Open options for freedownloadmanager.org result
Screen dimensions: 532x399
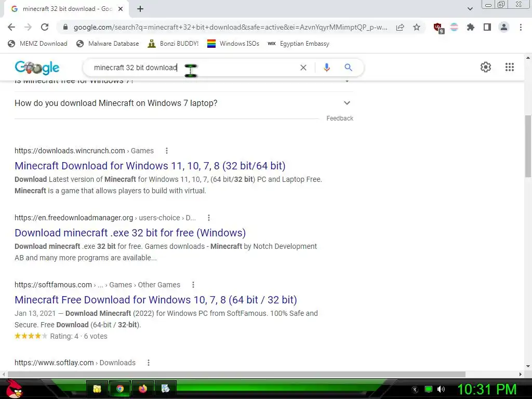pyautogui.click(x=209, y=218)
